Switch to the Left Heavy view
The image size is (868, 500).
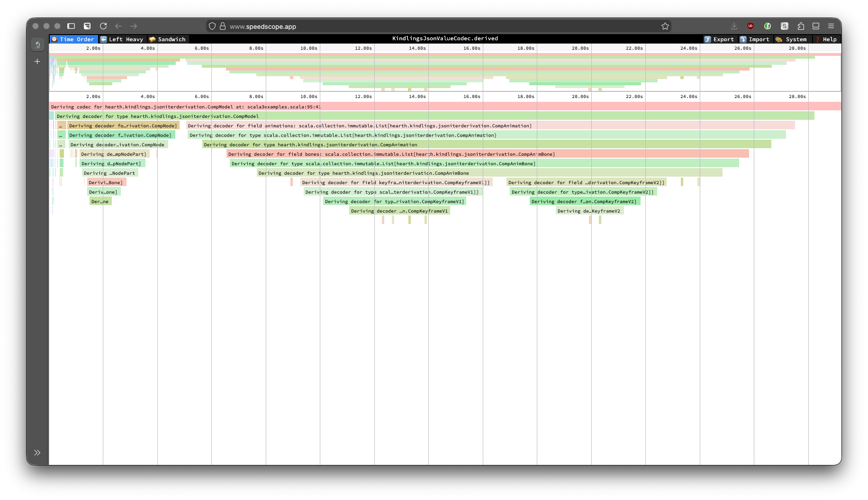click(122, 39)
